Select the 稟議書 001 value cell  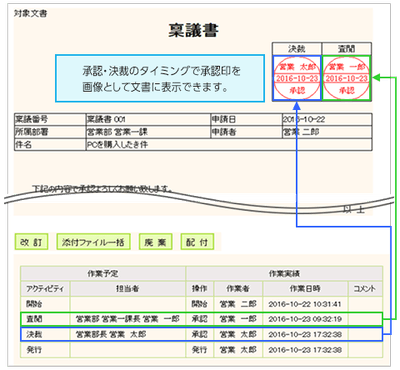148,119
